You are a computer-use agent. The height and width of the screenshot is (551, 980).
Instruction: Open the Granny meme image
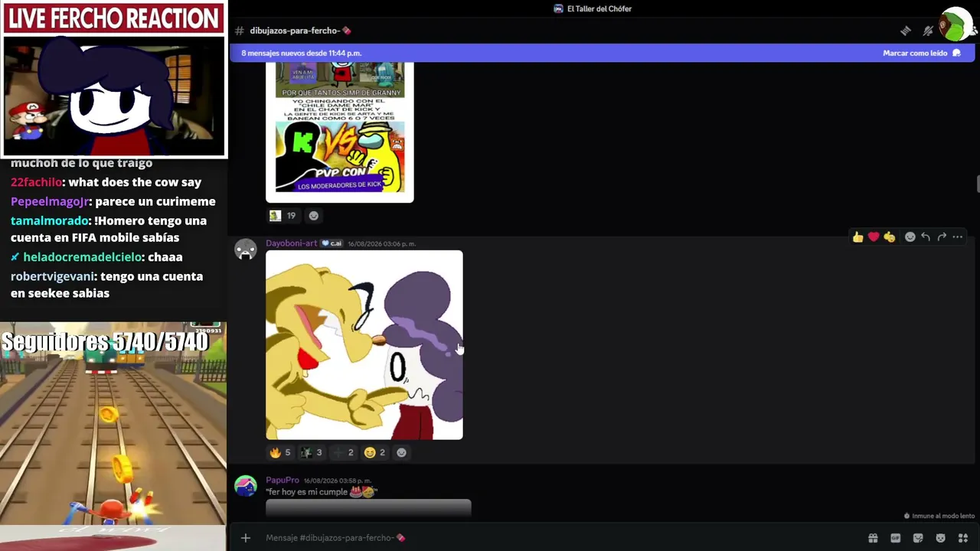340,132
